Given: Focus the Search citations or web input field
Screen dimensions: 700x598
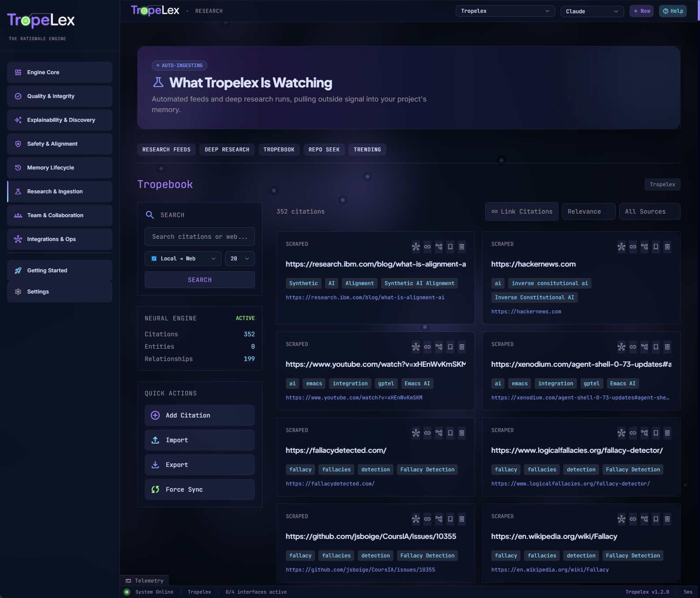Looking at the screenshot, I should 200,237.
